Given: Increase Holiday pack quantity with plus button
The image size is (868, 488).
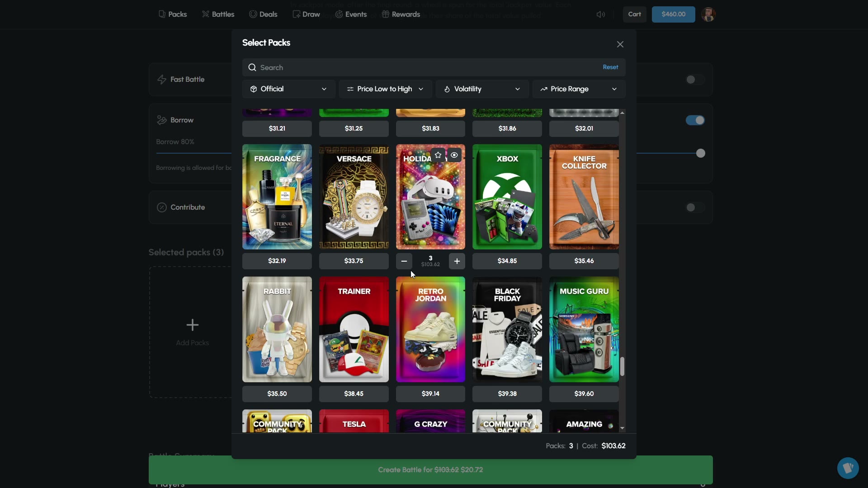Looking at the screenshot, I should pos(457,261).
